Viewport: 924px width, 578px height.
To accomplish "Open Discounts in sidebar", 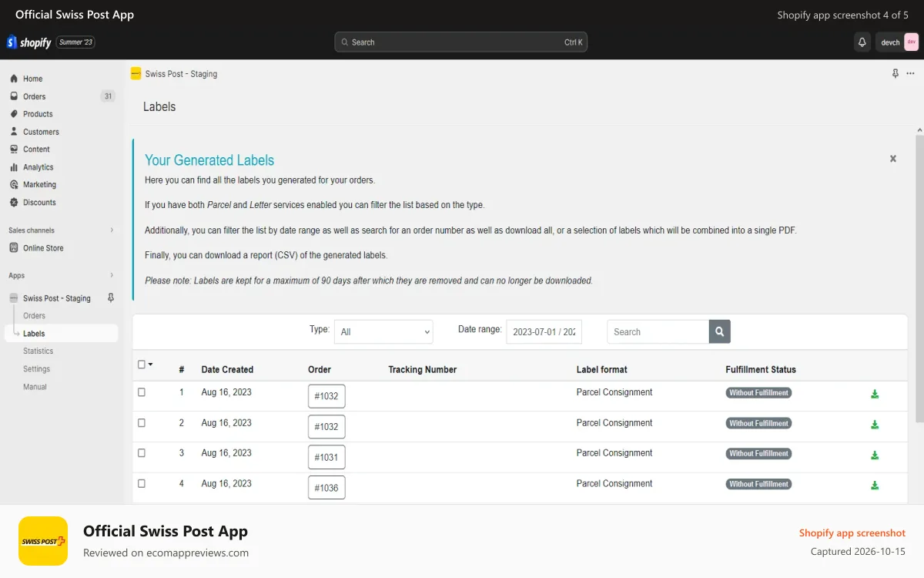I will click(39, 203).
